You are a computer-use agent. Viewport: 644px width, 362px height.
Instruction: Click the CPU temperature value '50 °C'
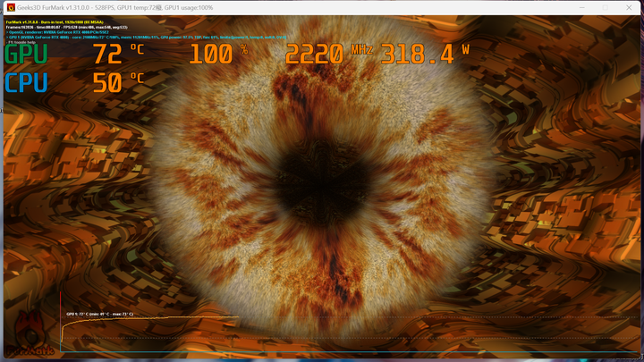[119, 82]
